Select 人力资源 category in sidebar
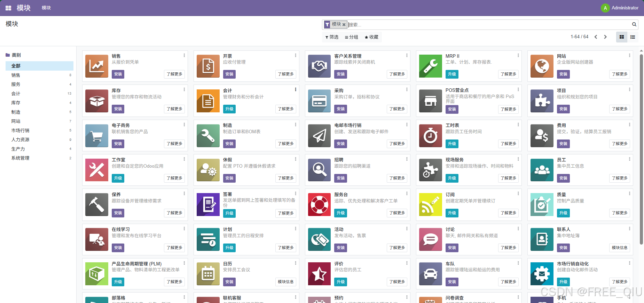Screen dimensions: 644x303 pos(39,139)
